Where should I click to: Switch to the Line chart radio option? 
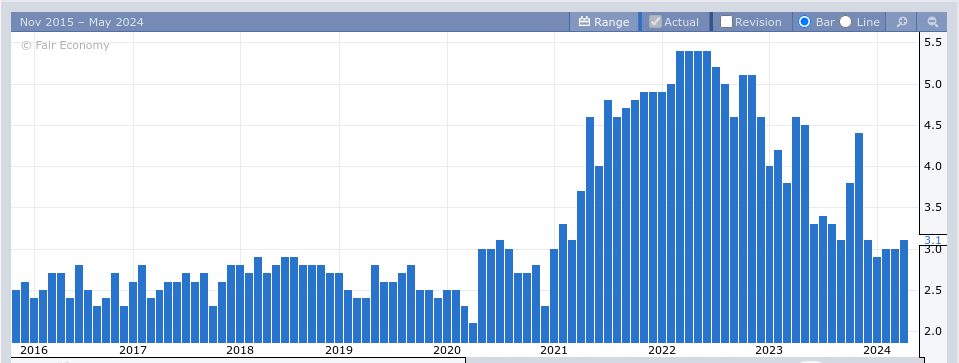pyautogui.click(x=845, y=22)
